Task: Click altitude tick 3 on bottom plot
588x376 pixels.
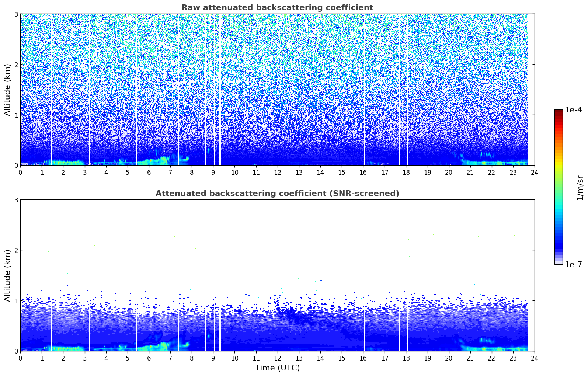Action: [x=16, y=200]
